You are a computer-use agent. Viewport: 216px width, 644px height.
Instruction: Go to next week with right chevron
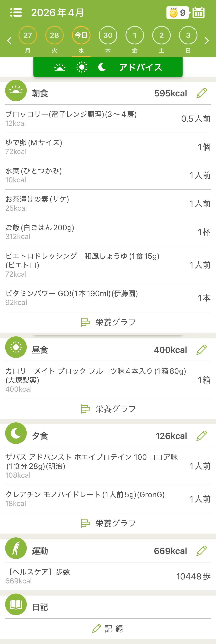207,41
